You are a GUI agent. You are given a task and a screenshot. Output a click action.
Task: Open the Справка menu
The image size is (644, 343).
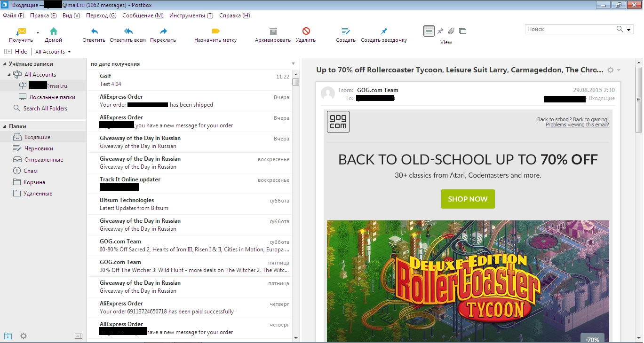pos(234,16)
